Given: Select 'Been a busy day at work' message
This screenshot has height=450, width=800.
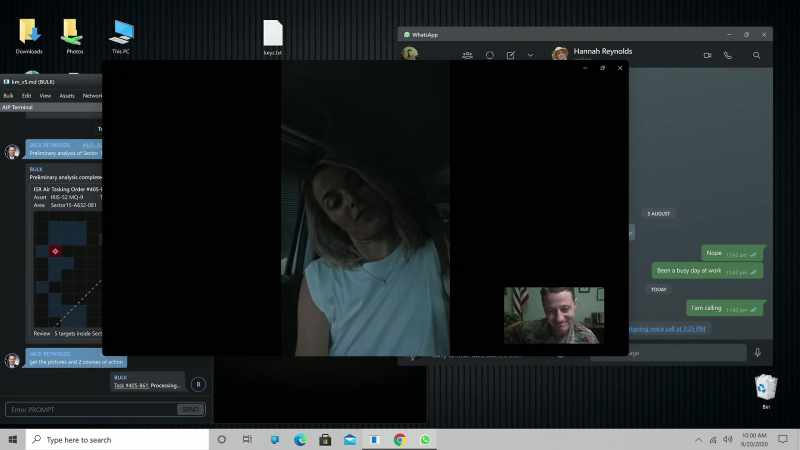Looking at the screenshot, I should pos(707,271).
